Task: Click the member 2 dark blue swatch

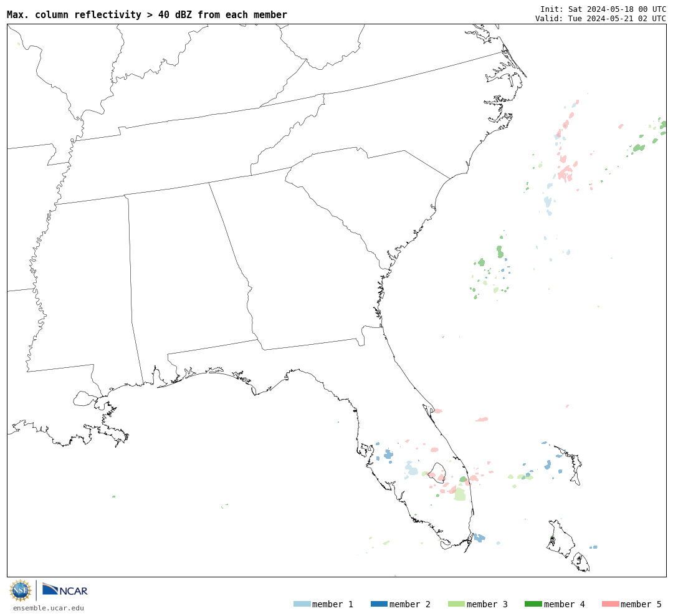Action: click(379, 604)
